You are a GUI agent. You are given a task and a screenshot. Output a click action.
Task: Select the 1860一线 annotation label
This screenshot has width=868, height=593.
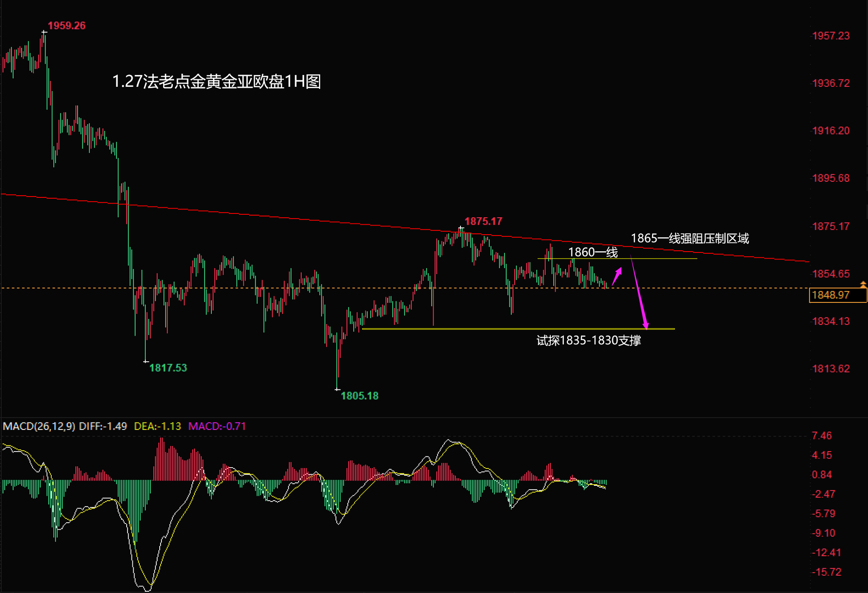coord(593,252)
